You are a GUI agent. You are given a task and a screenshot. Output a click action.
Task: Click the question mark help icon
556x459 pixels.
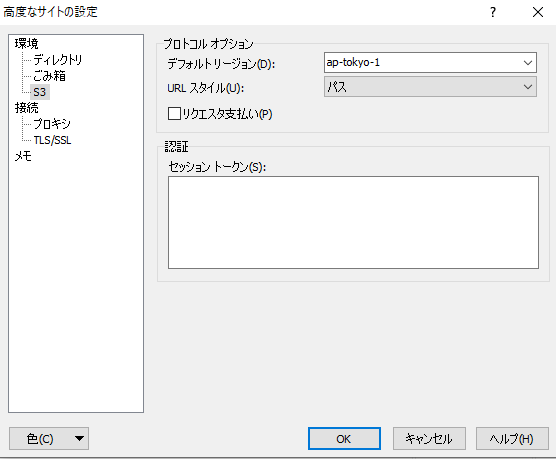493,12
